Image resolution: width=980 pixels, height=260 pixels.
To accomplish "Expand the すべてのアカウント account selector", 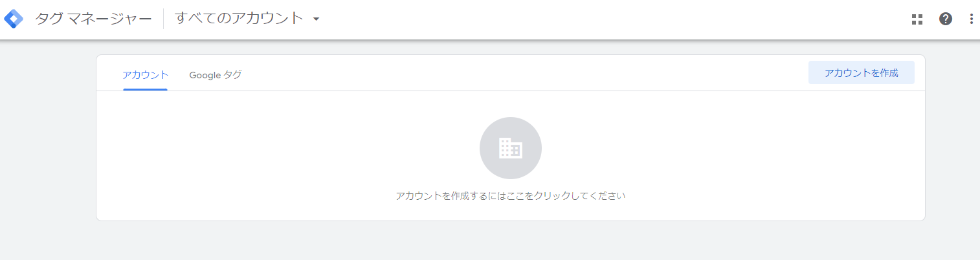I will pyautogui.click(x=248, y=19).
